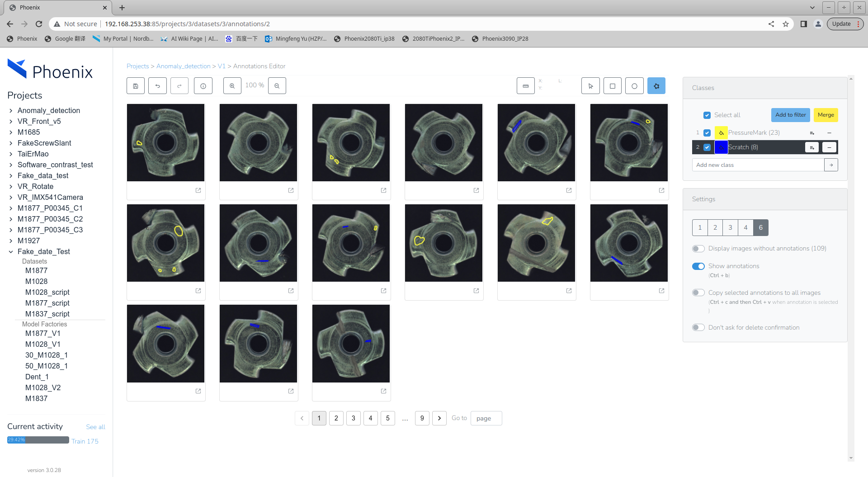The image size is (868, 477).
Task: Expand the M1927 project tree
Action: click(x=11, y=241)
